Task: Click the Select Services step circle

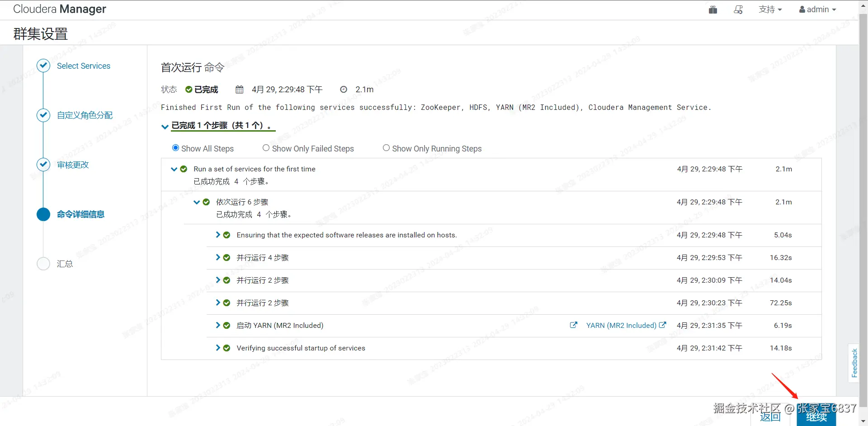Action: click(43, 66)
